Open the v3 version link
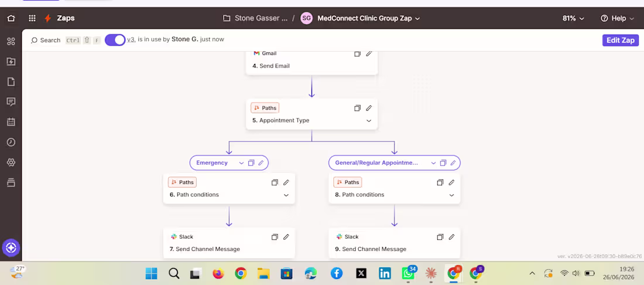This screenshot has height=285, width=644. pyautogui.click(x=131, y=39)
